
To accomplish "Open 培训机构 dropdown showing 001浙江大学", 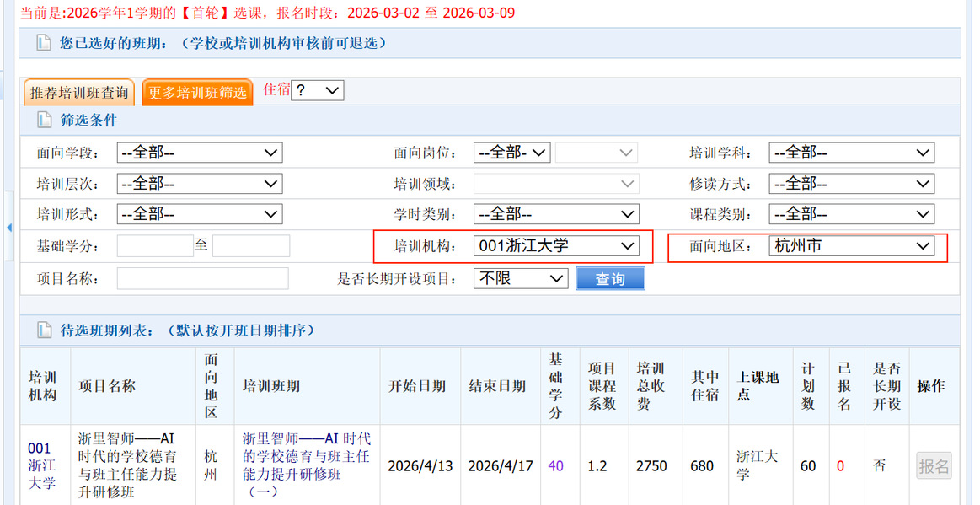I will (x=555, y=246).
